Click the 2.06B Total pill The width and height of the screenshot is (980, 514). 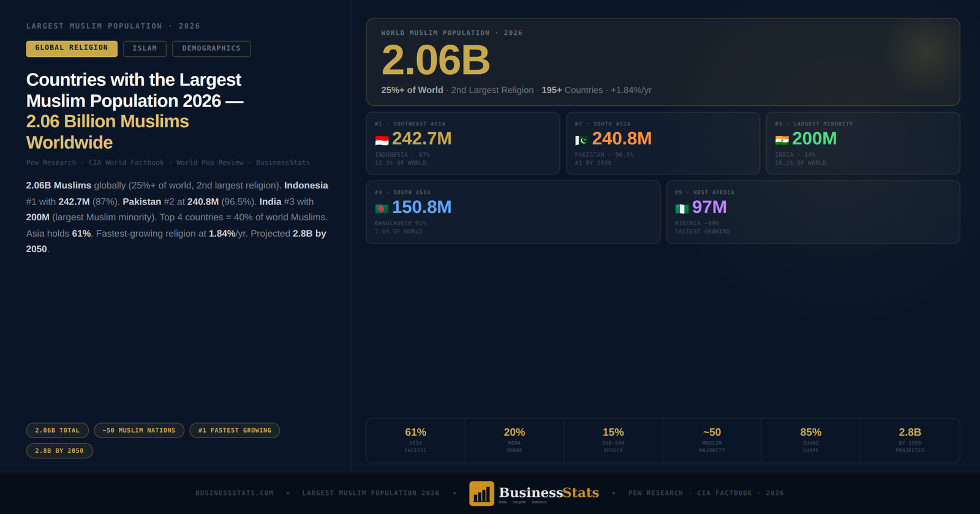(58, 430)
